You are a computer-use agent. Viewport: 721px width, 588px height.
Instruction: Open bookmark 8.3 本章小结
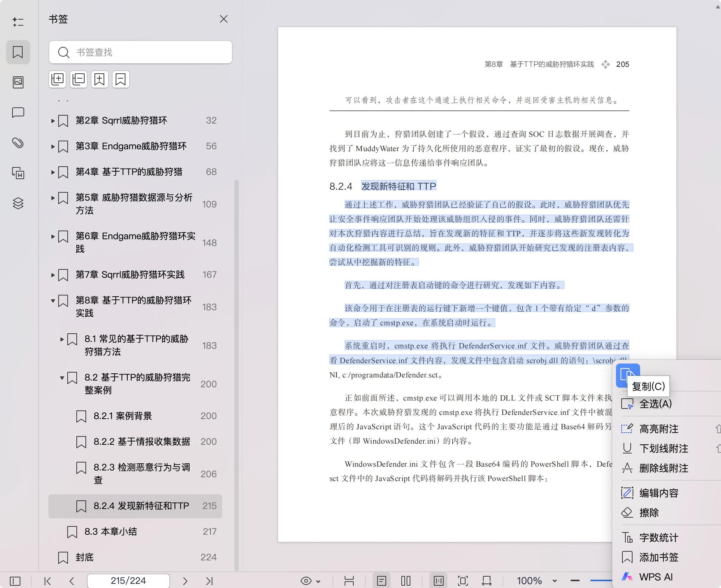coord(135,532)
